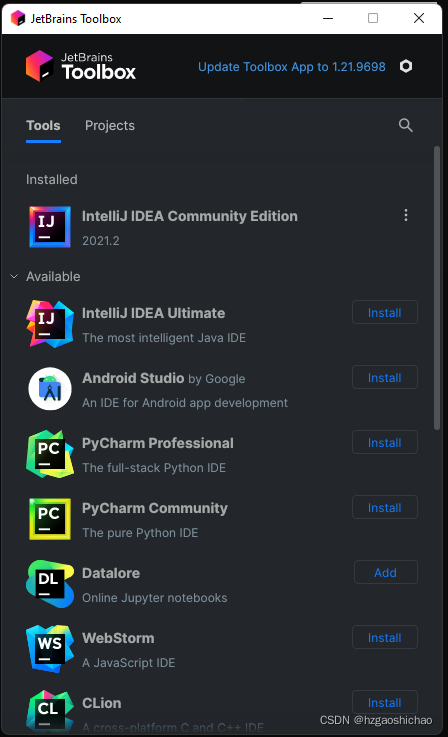Image resolution: width=448 pixels, height=737 pixels.
Task: Click the PyCharm Community icon
Action: pyautogui.click(x=50, y=519)
